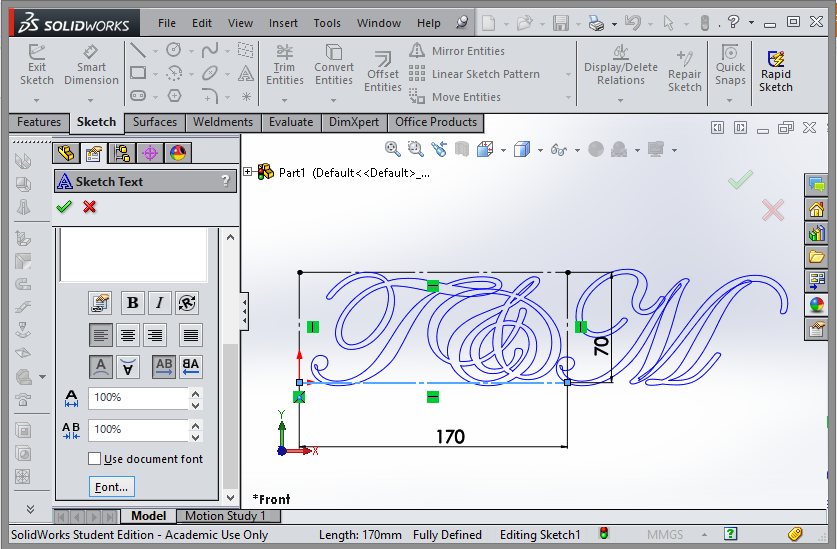The height and width of the screenshot is (549, 837).
Task: Click the Exit Sketch icon
Action: coord(37,52)
